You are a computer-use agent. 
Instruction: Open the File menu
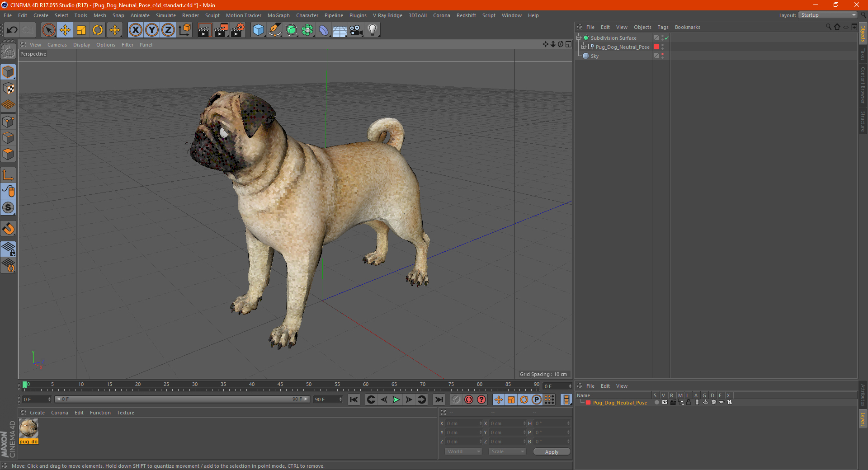(8, 15)
